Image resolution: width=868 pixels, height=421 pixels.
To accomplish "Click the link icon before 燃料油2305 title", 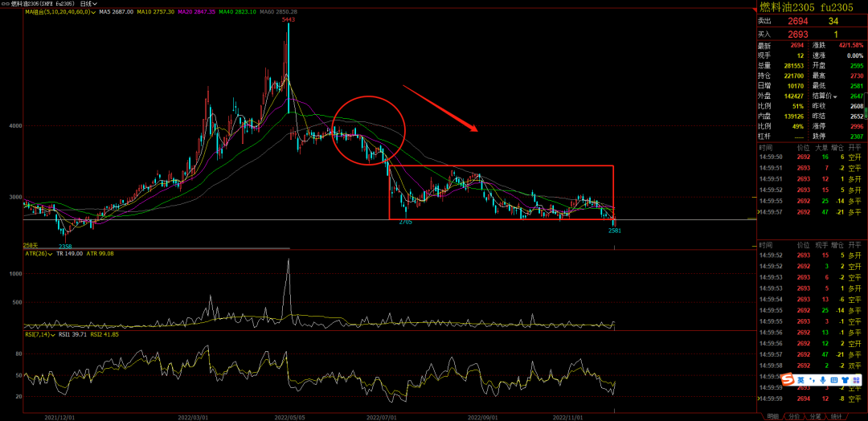I will 6,3.
